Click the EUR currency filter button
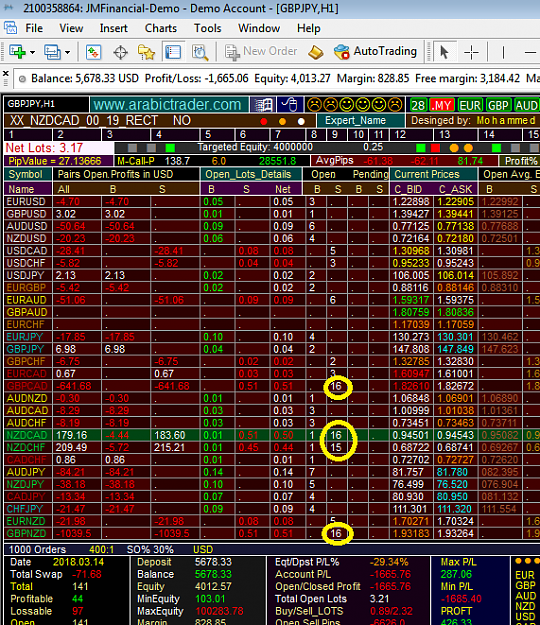Image resolution: width=540 pixels, height=625 pixels. (x=470, y=105)
